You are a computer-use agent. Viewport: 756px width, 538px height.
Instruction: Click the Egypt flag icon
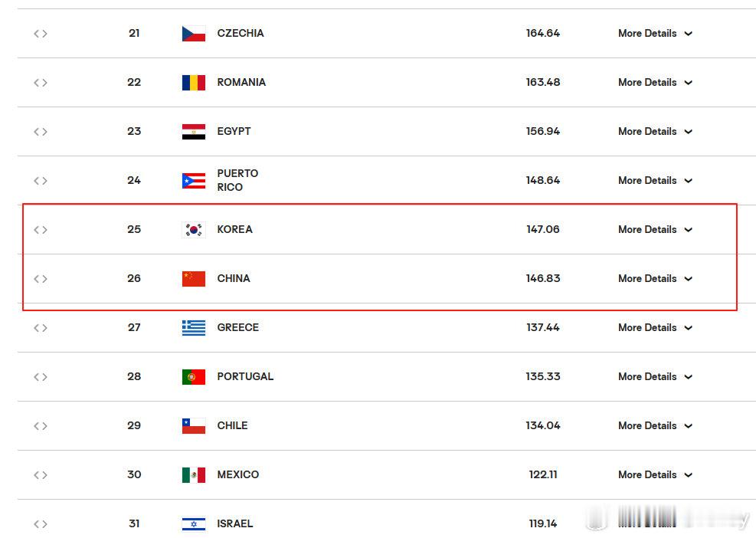pyautogui.click(x=193, y=132)
